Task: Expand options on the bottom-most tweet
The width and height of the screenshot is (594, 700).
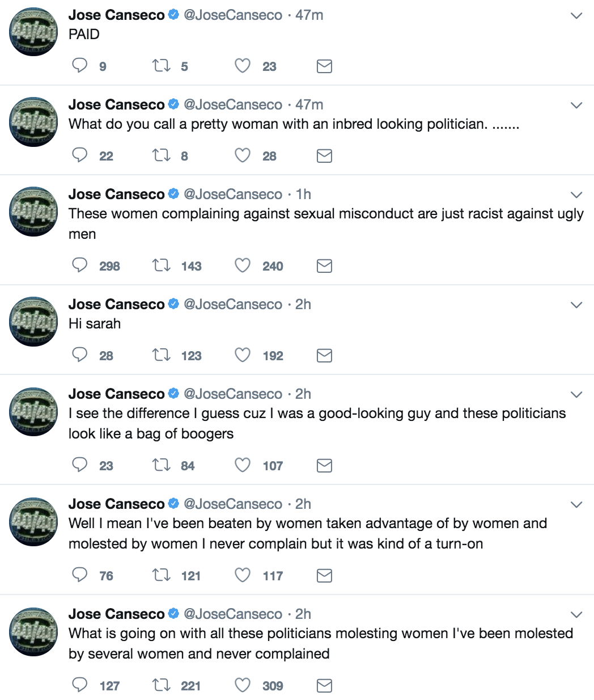Action: point(576,615)
